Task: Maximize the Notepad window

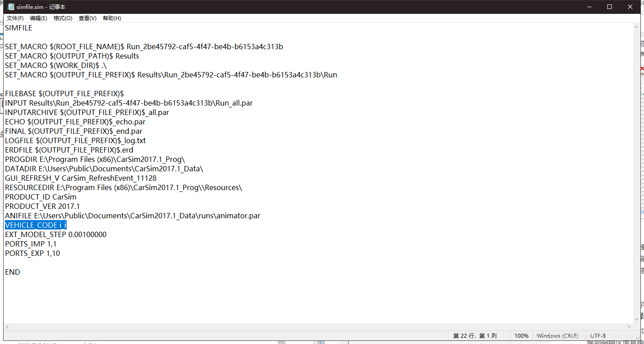Action: (610, 7)
